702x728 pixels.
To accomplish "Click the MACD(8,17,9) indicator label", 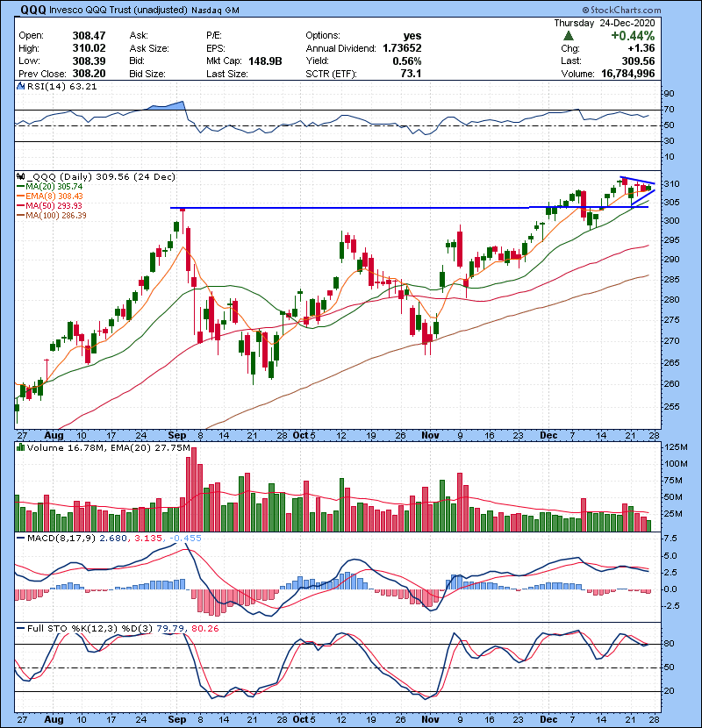I will coord(61,539).
